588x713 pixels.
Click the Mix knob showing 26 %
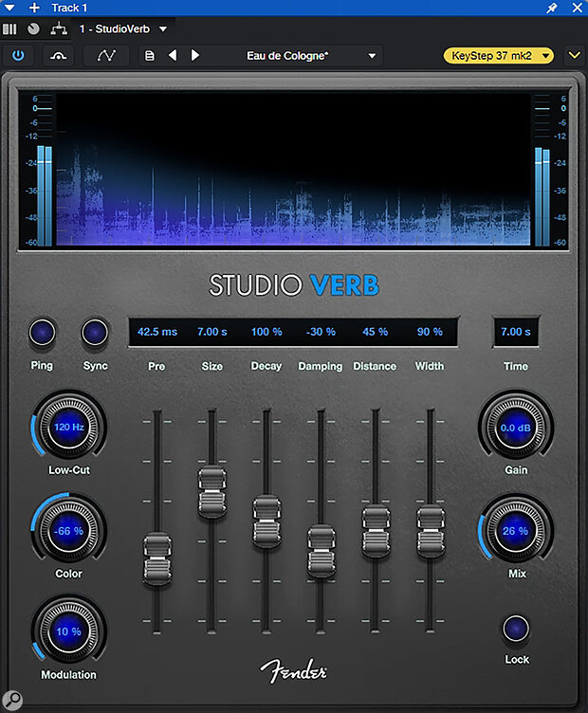[516, 531]
